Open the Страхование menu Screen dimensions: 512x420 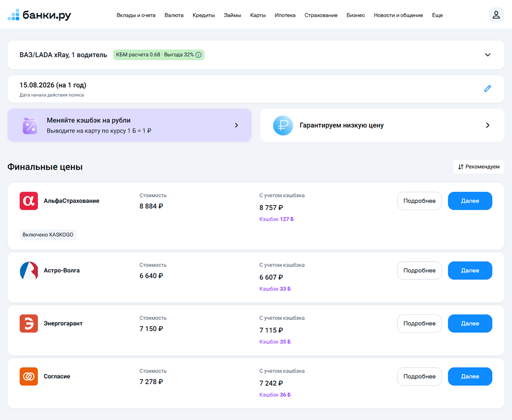coord(321,15)
